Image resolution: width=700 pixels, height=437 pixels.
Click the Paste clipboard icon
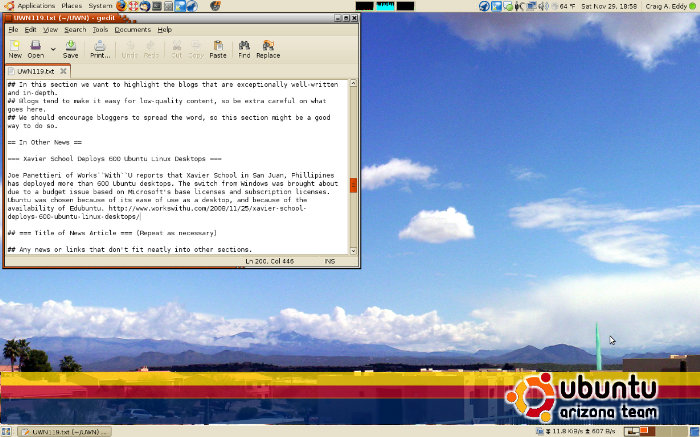(217, 49)
